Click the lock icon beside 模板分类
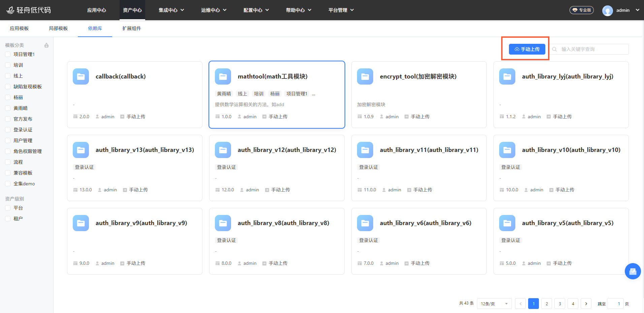644x313 pixels. [46, 45]
